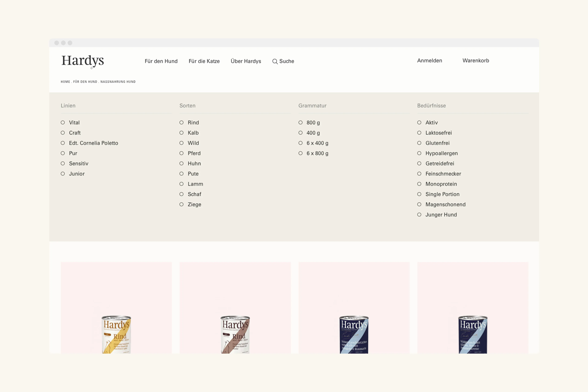Viewport: 588px width, 392px height.
Task: Toggle the Monoprotein filter
Action: pyautogui.click(x=419, y=184)
